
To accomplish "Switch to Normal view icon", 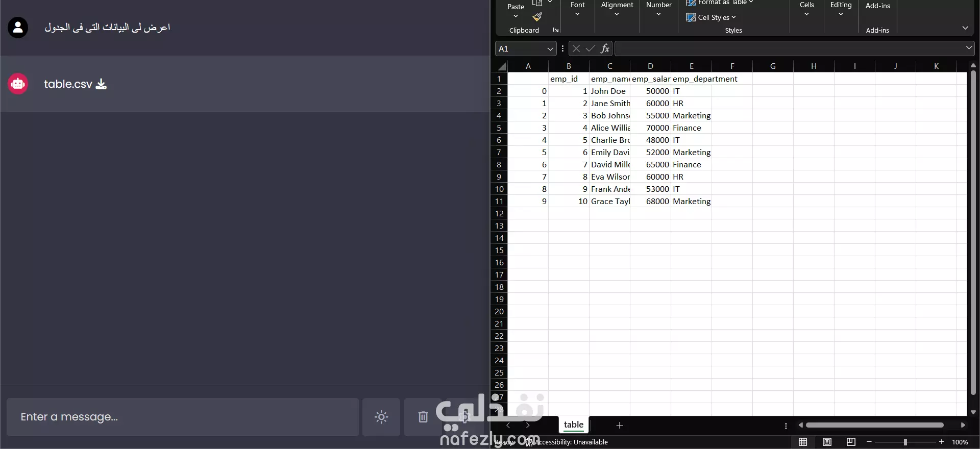I will coord(803,442).
